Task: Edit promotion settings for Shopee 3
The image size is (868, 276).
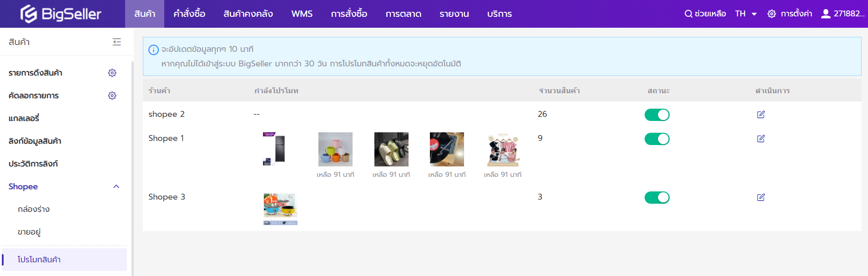Action: 761,197
